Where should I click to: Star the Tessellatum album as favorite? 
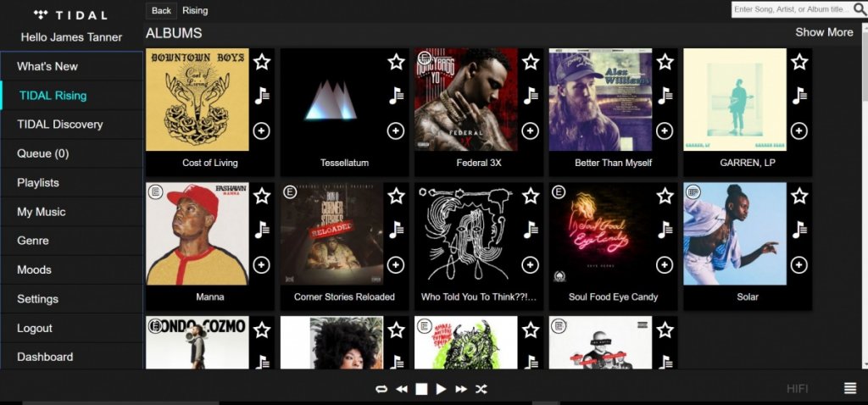[x=396, y=62]
